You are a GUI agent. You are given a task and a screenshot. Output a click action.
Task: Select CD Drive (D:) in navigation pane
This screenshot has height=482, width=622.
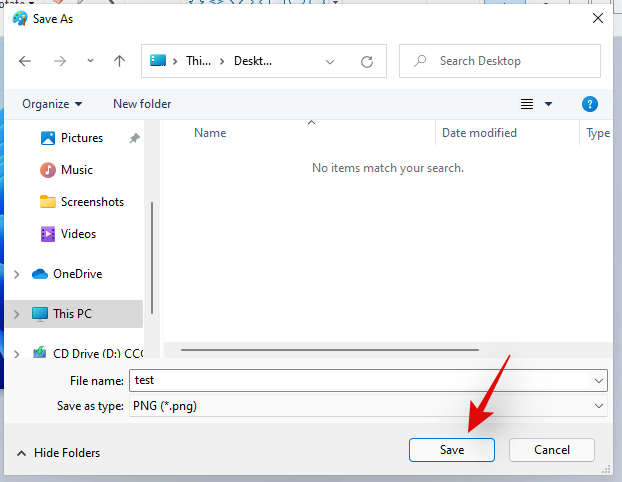pos(88,353)
